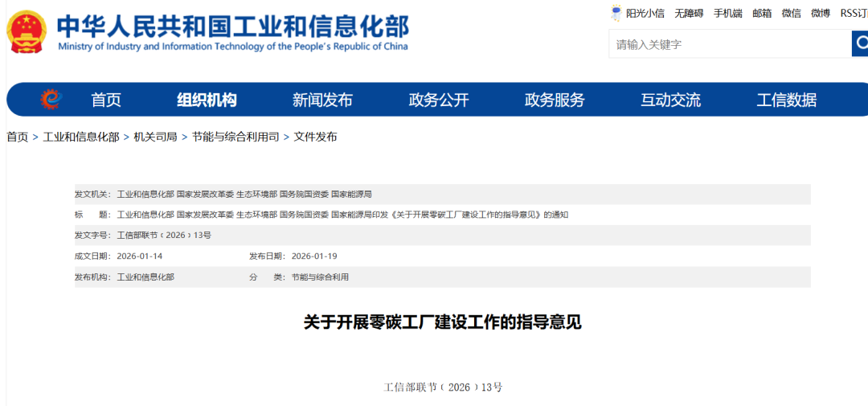Image resolution: width=868 pixels, height=406 pixels.
Task: Click 节能与综合利用司 in the breadcrumb
Action: (235, 137)
